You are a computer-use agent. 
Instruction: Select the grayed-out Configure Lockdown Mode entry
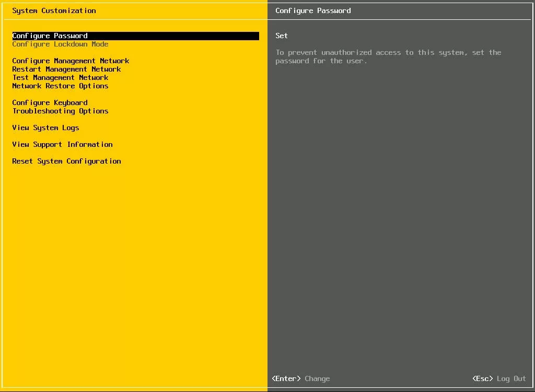[60, 44]
